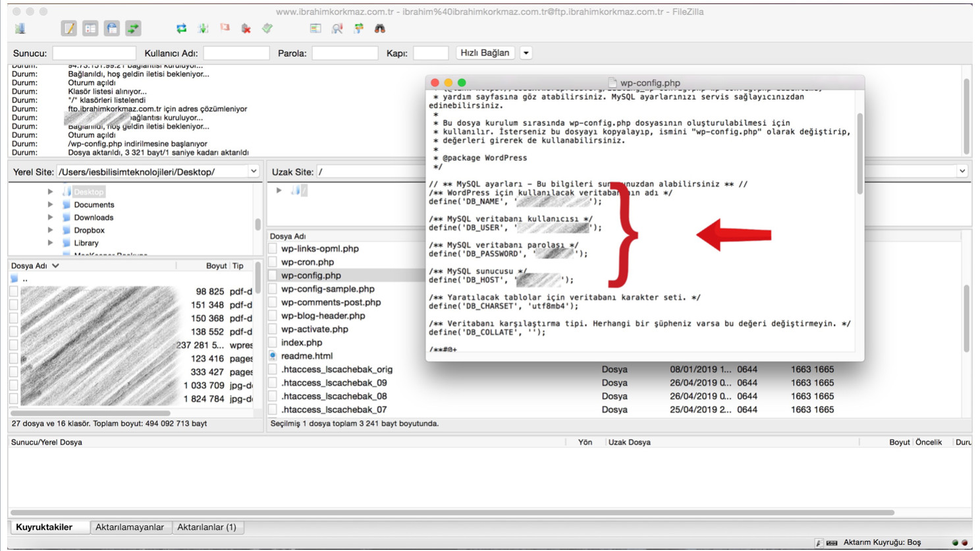The width and height of the screenshot is (980, 551).
Task: Click the Sunucu host input field
Action: point(94,53)
